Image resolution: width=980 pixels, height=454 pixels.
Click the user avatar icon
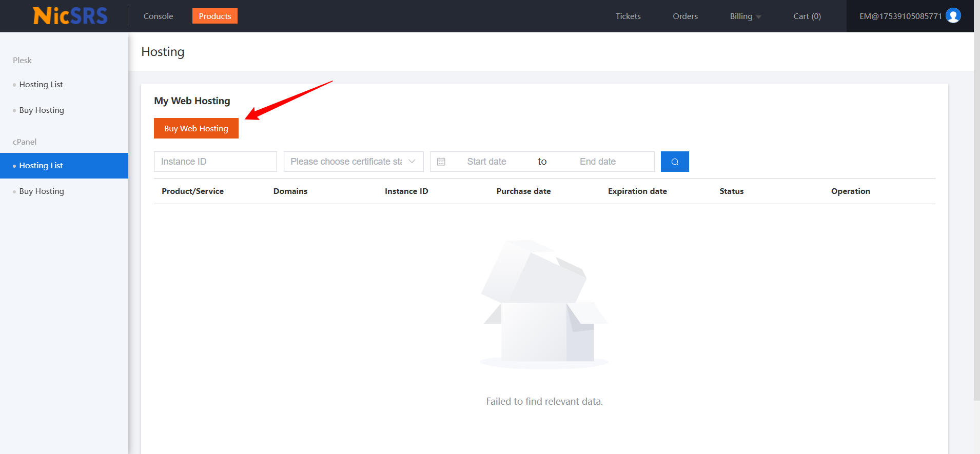point(953,16)
